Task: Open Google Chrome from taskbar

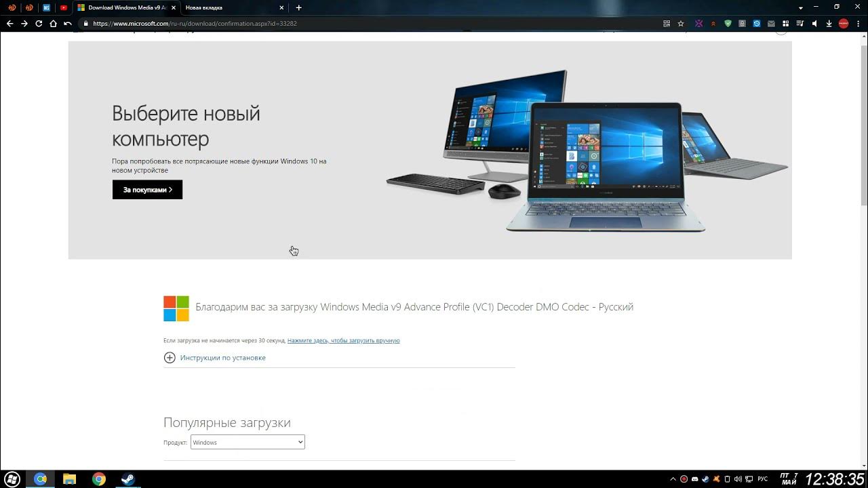Action: [x=99, y=479]
